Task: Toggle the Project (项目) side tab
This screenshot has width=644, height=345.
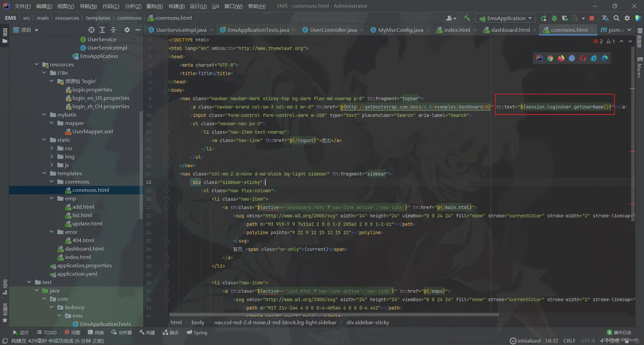Action: [x=5, y=36]
